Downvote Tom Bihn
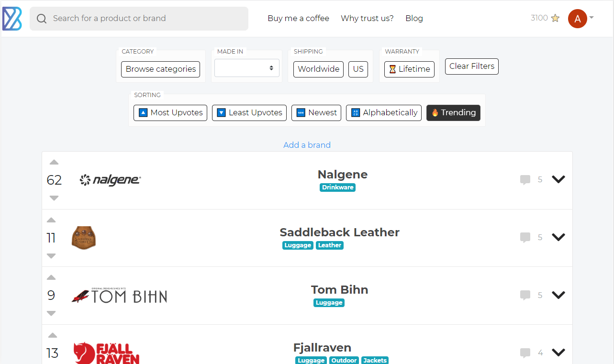 coord(51,313)
